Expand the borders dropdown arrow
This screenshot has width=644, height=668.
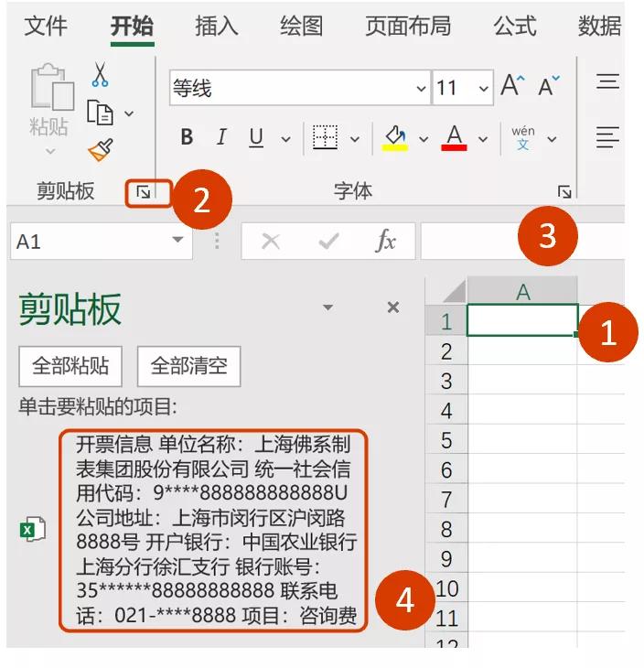355,139
